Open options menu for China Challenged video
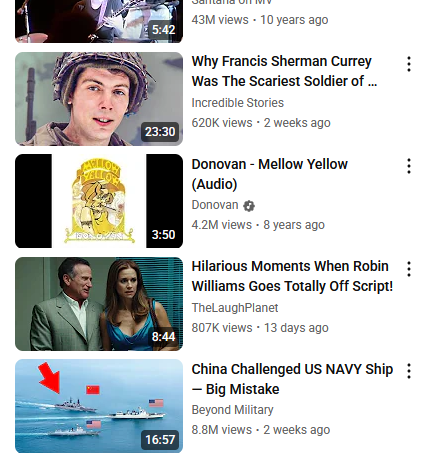This screenshot has width=447, height=461. point(409,371)
